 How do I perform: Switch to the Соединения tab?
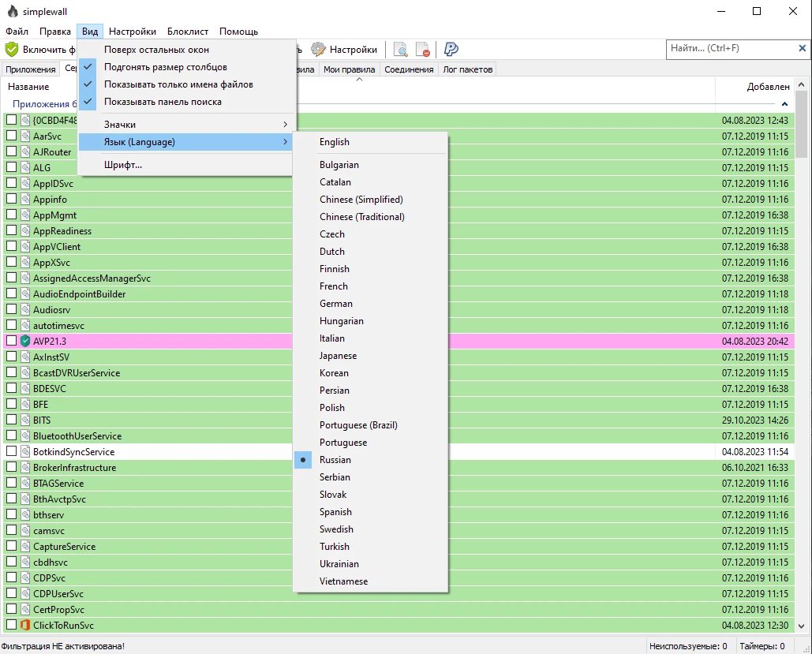click(x=409, y=69)
